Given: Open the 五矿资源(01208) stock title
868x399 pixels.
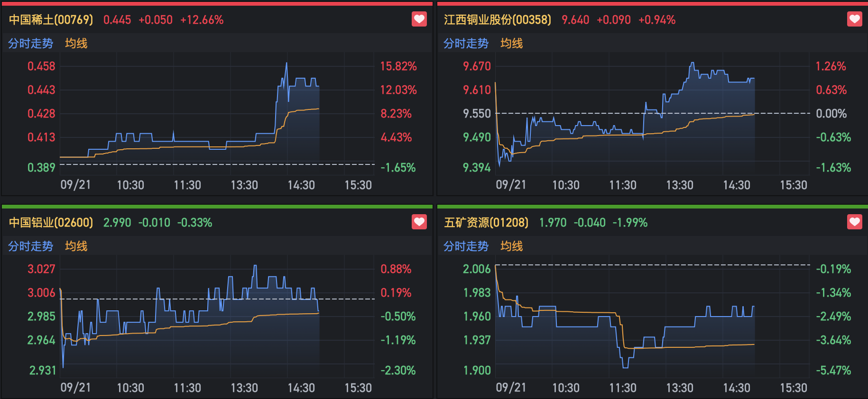Looking at the screenshot, I should click(486, 223).
